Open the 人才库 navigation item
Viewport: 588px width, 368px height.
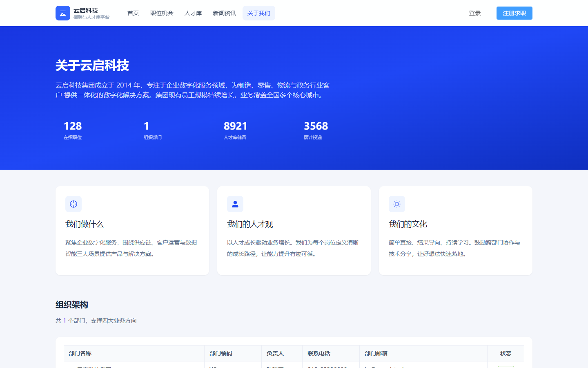coord(193,13)
